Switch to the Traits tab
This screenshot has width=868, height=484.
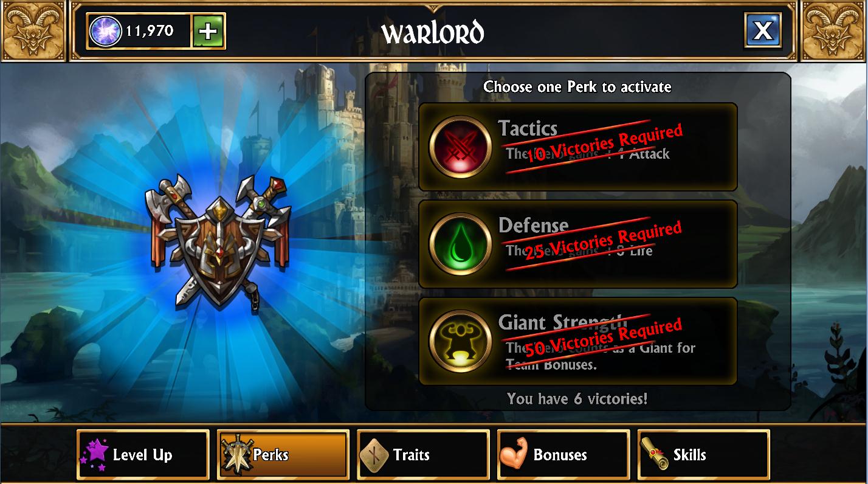pos(423,455)
